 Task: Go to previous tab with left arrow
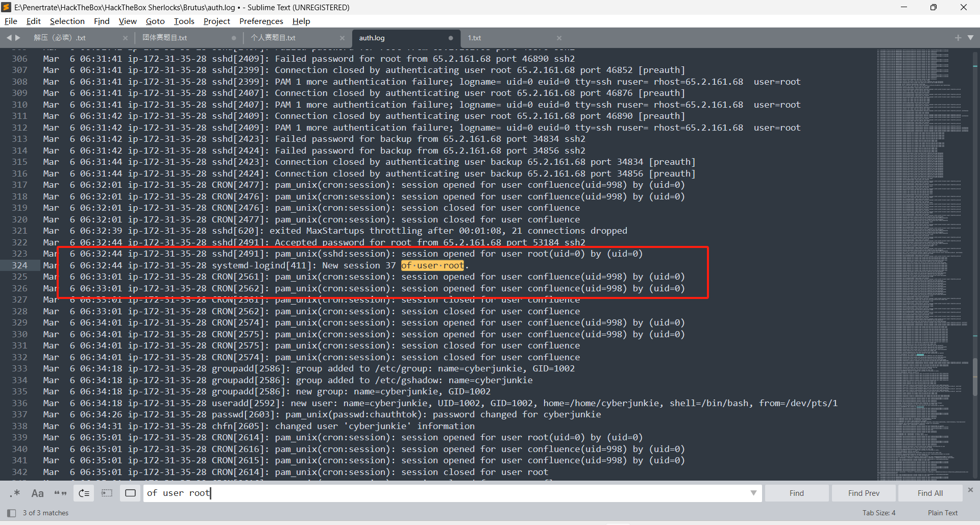(x=9, y=38)
